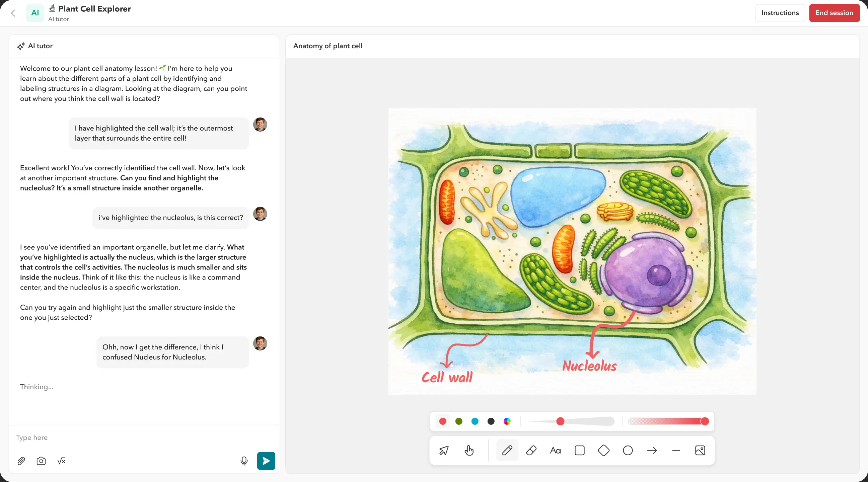
Task: Select the Aa text tool
Action: (555, 450)
